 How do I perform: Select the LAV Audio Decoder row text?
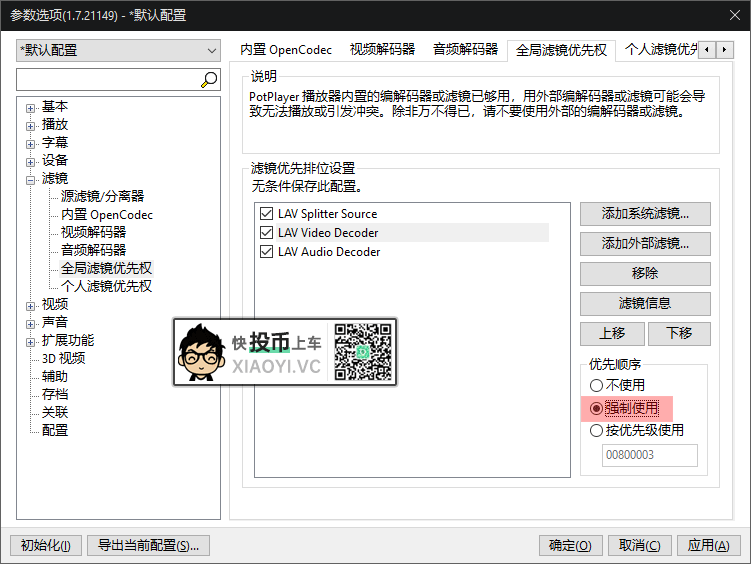[x=329, y=252]
